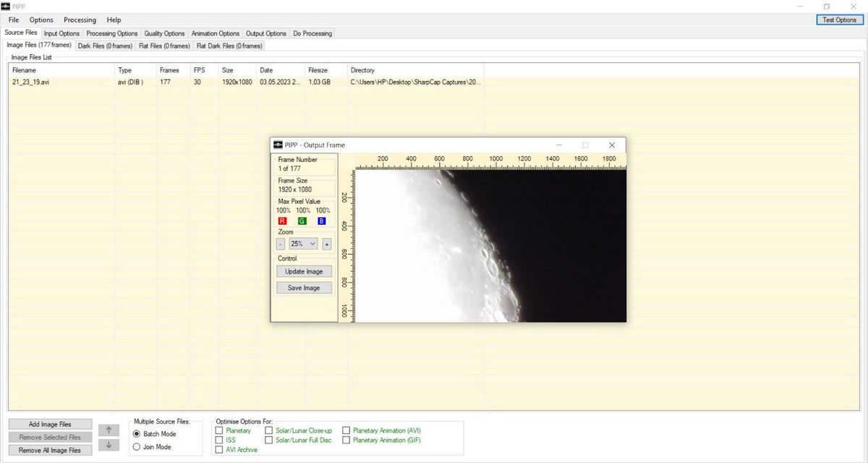Sort the list by the FPS column header
This screenshot has width=868, height=463.
coord(205,70)
